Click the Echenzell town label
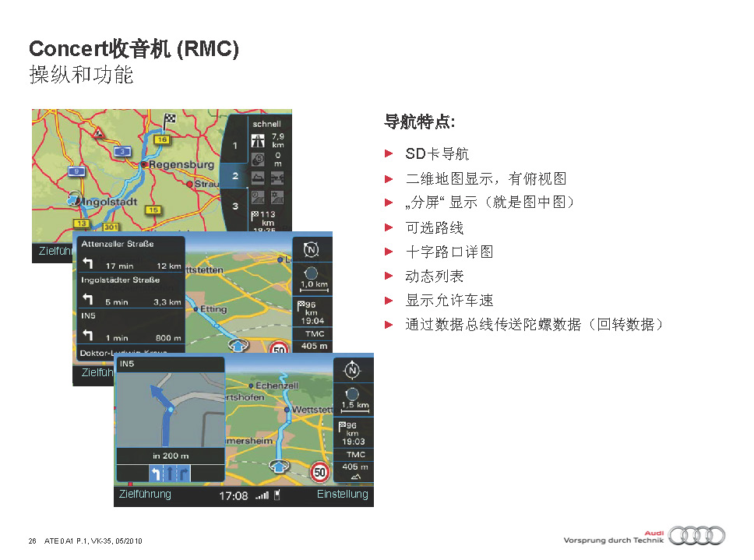Viewport: 754px width, 560px height. 277,386
